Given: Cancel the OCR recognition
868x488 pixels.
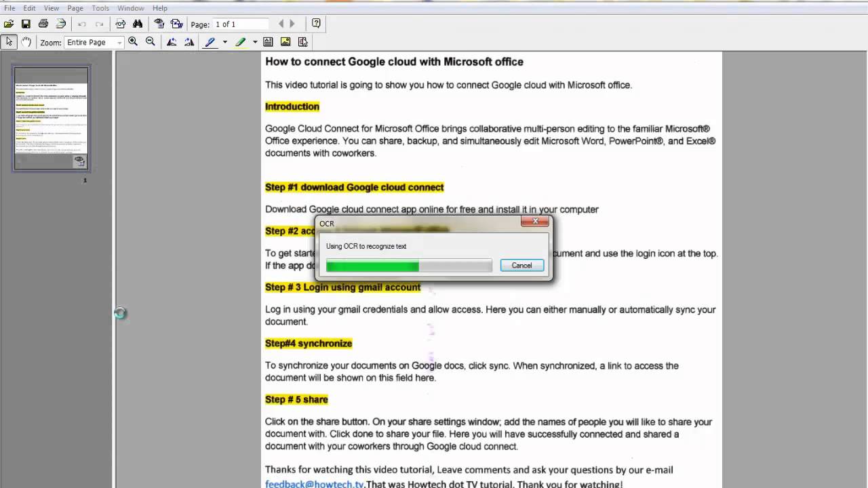Looking at the screenshot, I should point(521,266).
